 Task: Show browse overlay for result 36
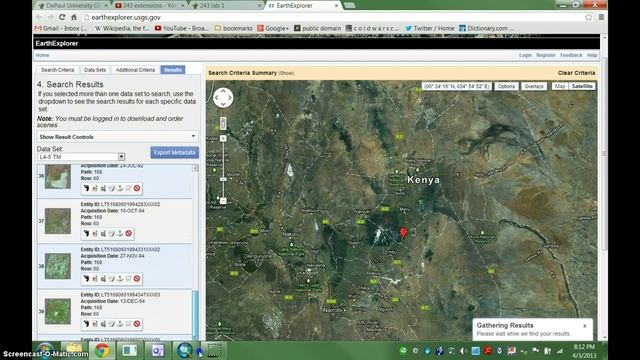click(95, 188)
